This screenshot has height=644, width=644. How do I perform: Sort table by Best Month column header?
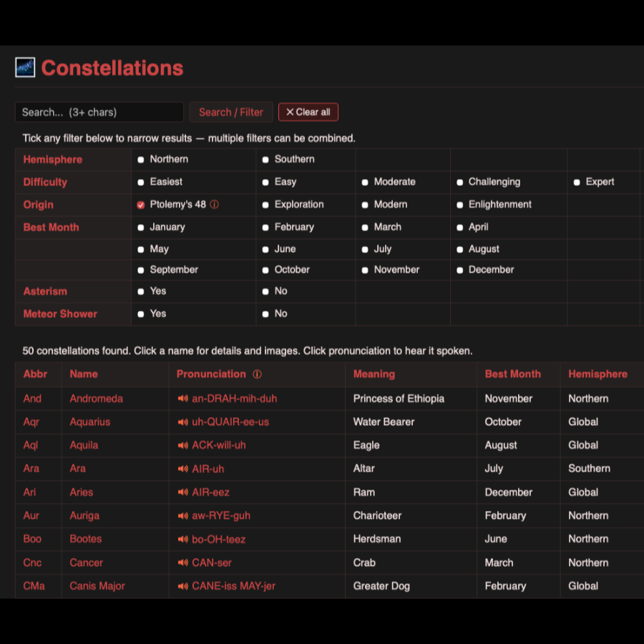(x=512, y=374)
